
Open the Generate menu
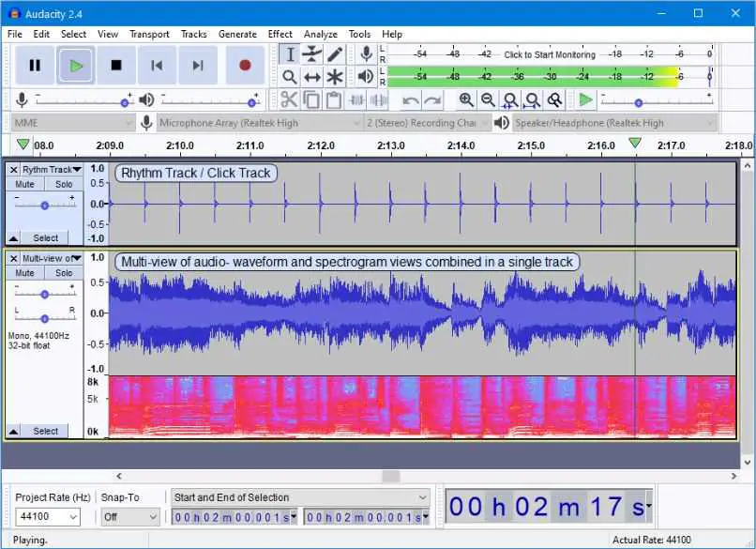pos(237,34)
